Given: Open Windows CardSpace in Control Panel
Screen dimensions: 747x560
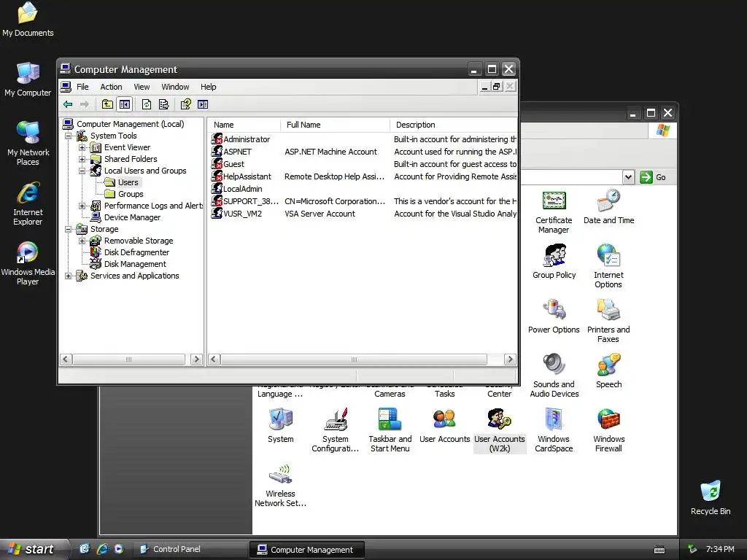Looking at the screenshot, I should point(554,430).
